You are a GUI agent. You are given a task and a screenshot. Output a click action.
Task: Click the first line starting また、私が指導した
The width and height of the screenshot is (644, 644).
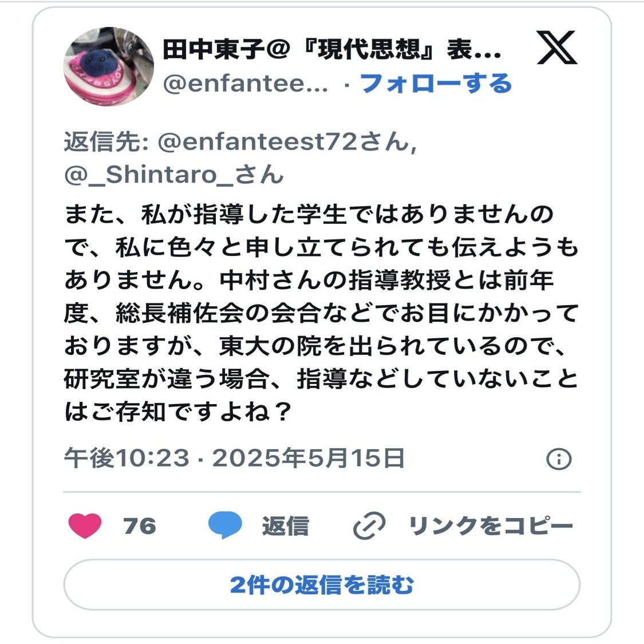[x=309, y=215]
